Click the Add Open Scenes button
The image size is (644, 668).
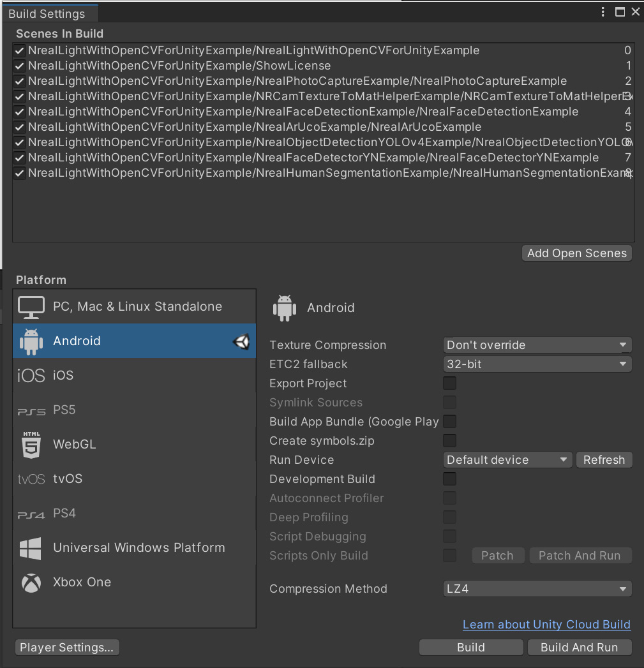(x=576, y=253)
